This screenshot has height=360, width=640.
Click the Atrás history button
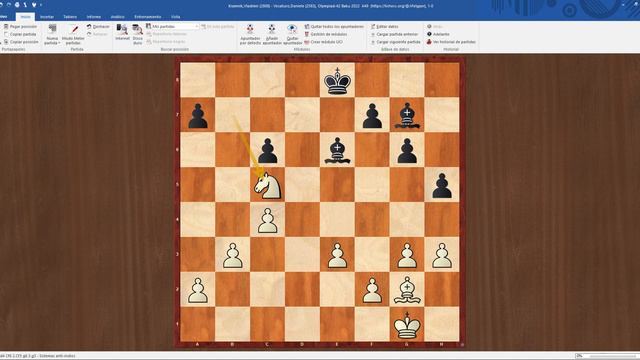435,27
